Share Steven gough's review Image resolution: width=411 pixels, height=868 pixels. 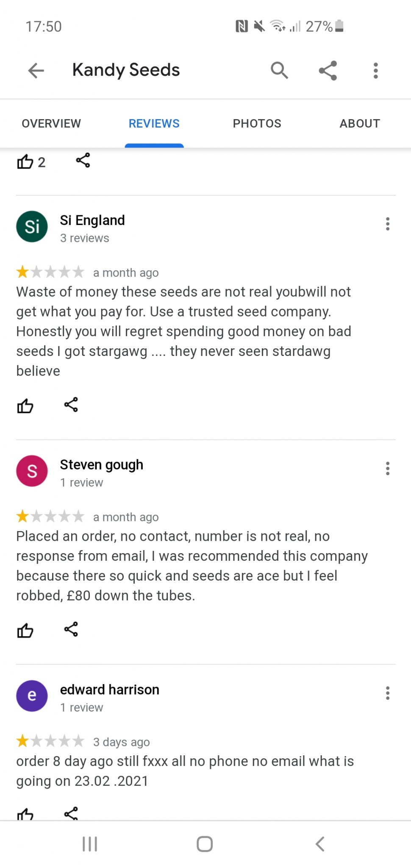click(71, 629)
